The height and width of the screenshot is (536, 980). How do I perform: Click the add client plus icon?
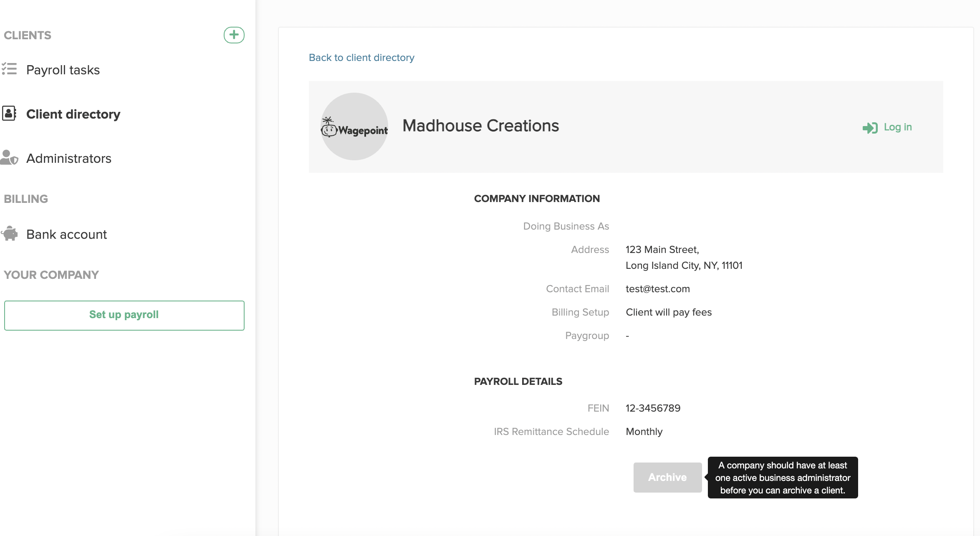tap(234, 35)
